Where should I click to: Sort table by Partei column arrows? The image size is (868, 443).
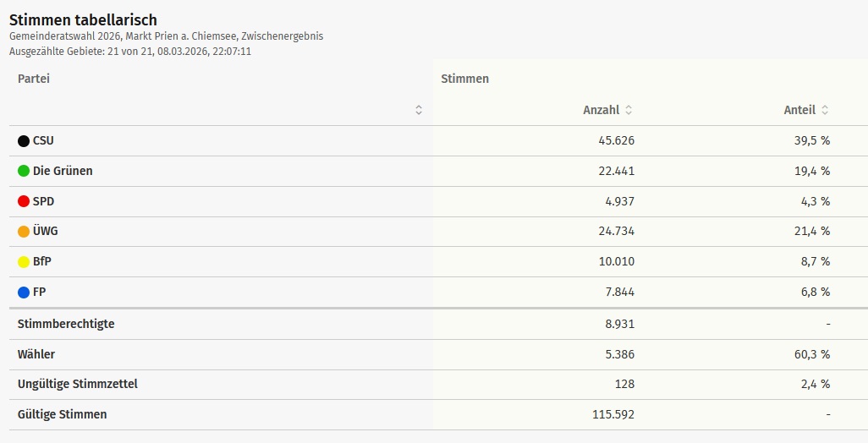pos(419,110)
